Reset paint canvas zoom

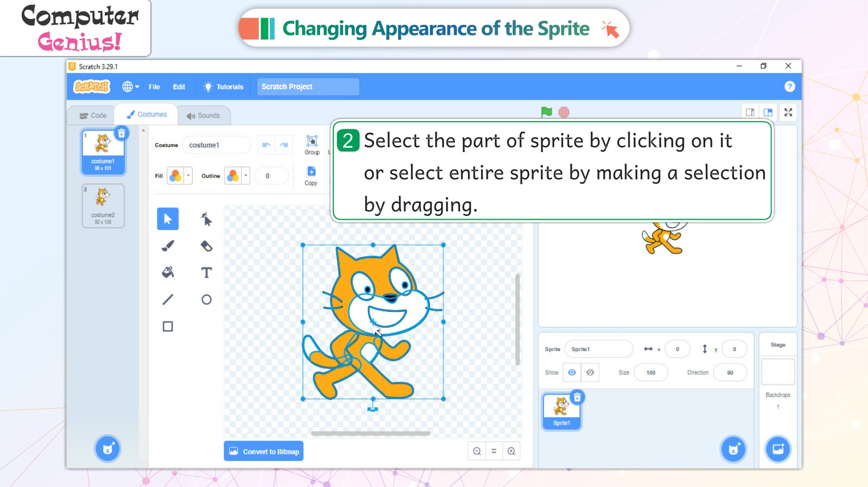pyautogui.click(x=494, y=451)
